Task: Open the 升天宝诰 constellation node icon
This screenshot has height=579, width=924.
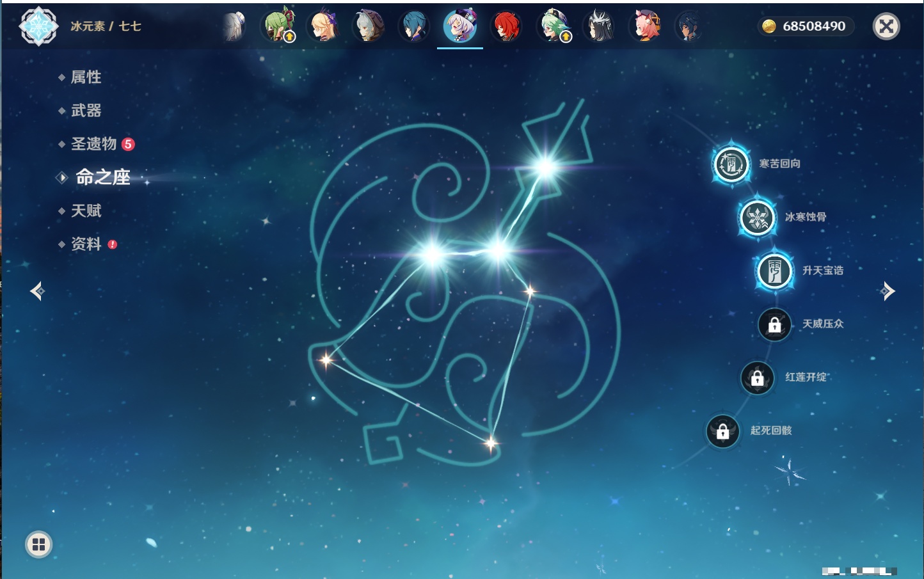Action: (x=775, y=271)
